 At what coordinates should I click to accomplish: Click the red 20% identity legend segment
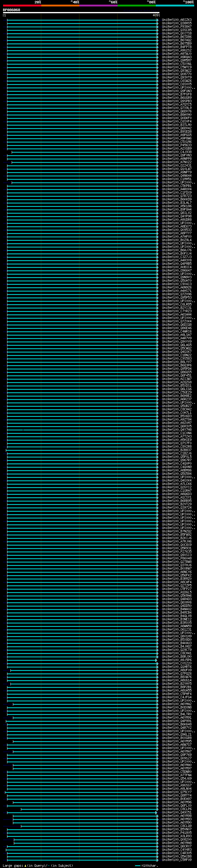pos(22,6)
